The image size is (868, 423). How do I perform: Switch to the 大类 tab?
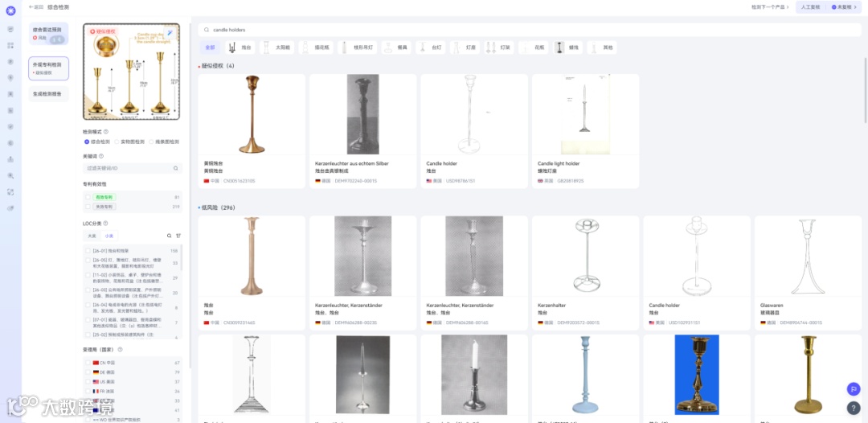(x=92, y=236)
